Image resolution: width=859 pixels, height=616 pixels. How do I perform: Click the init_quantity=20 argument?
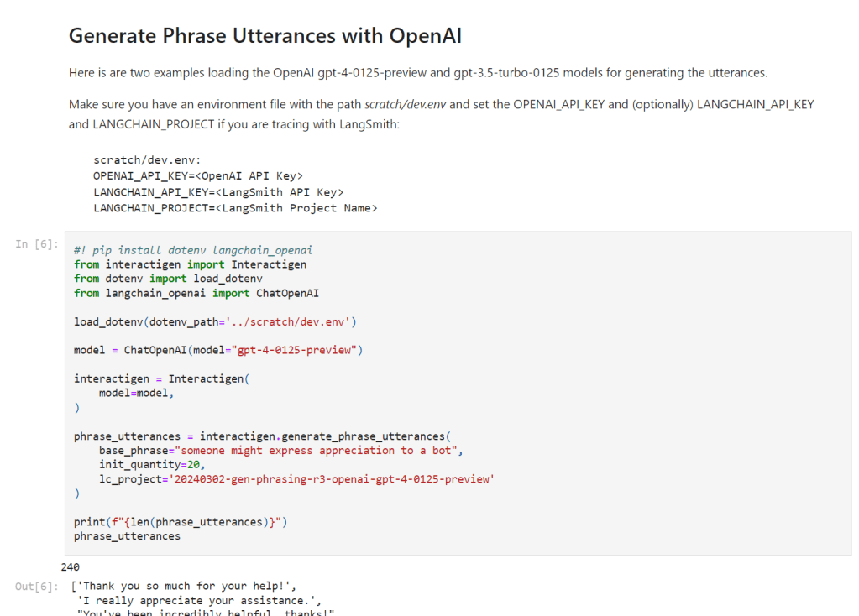(x=151, y=465)
